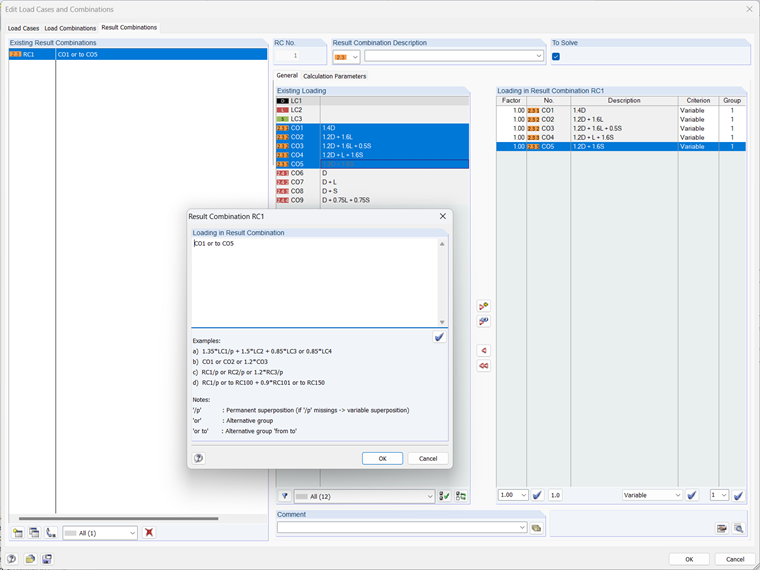Select the General sub-tab
The height and width of the screenshot is (570, 760).
[x=287, y=76]
